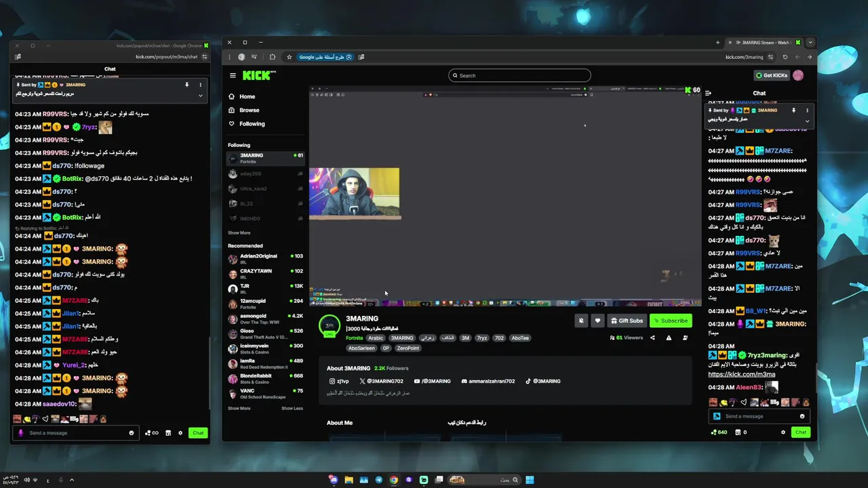Viewport: 868px width, 488px height.
Task: Open popout chat settings gear
Action: tap(180, 432)
